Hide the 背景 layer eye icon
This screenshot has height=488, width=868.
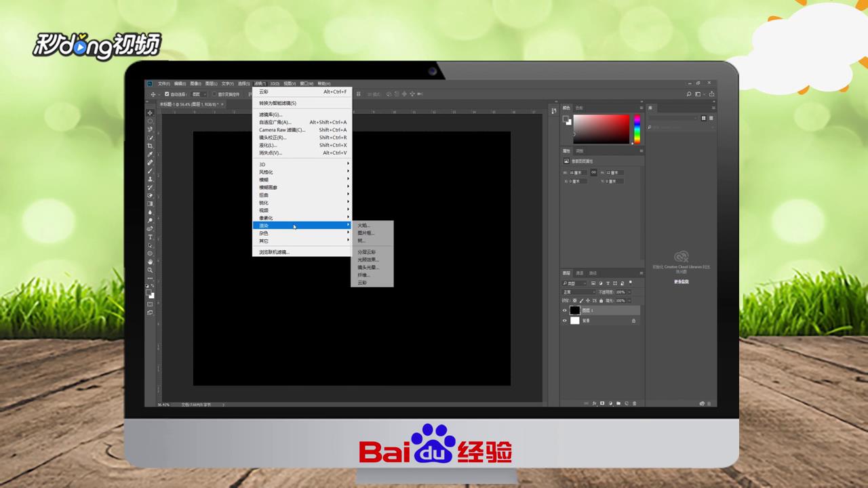pos(564,321)
